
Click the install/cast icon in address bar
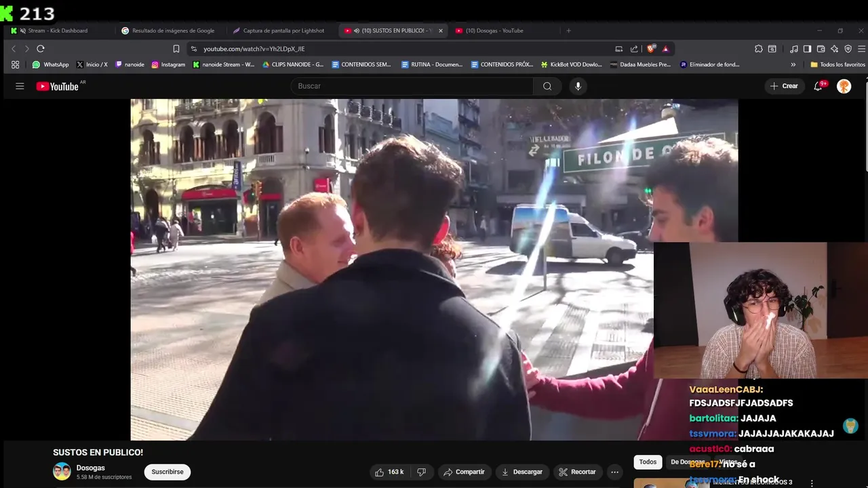click(x=618, y=49)
